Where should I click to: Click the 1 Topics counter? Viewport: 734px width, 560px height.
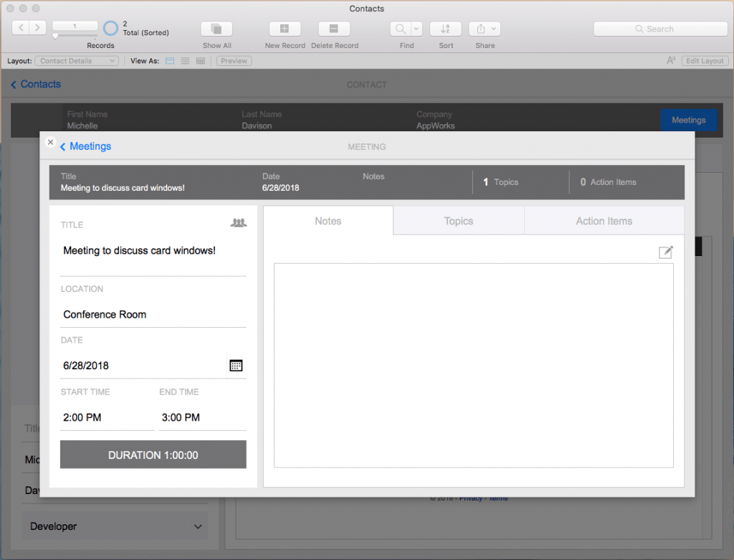pyautogui.click(x=501, y=182)
